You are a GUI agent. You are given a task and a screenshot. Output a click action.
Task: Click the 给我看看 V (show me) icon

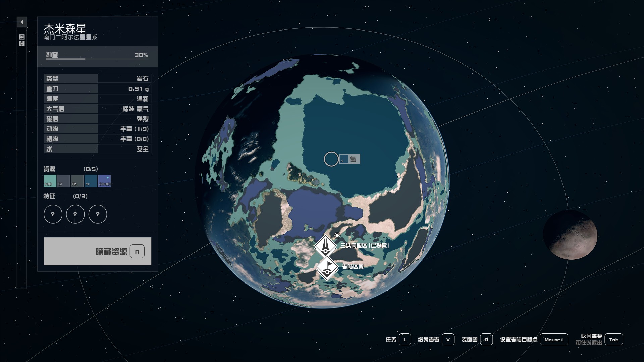448,339
